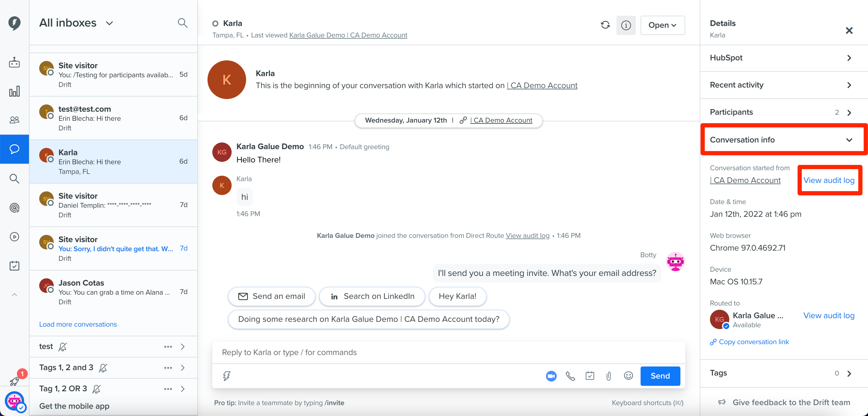Open the Conversations chat bubble icon
The width and height of the screenshot is (868, 416).
[14, 149]
